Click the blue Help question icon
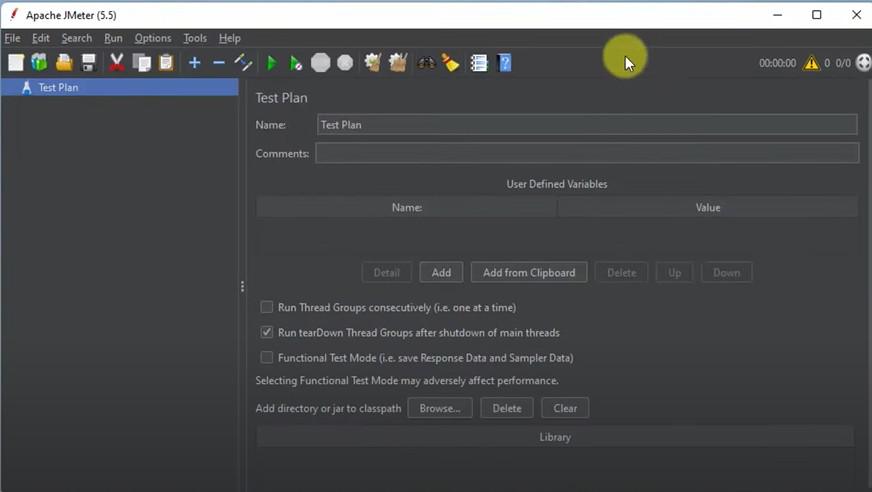 tap(504, 63)
